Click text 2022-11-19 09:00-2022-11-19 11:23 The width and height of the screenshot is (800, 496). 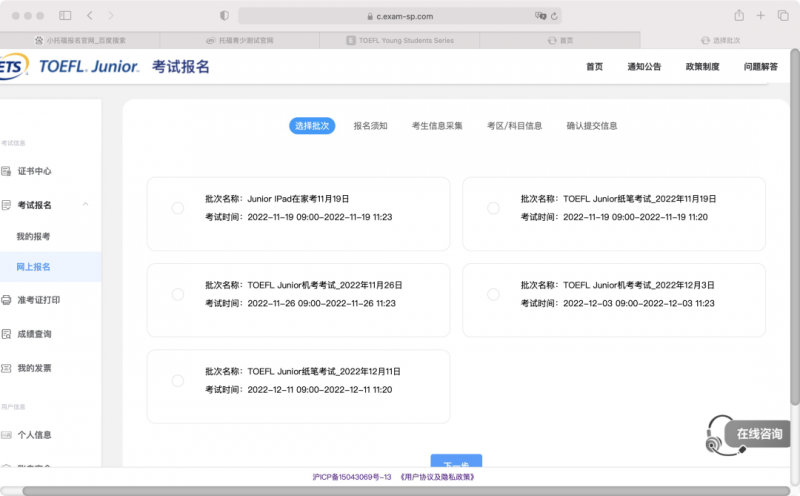[x=320, y=217]
